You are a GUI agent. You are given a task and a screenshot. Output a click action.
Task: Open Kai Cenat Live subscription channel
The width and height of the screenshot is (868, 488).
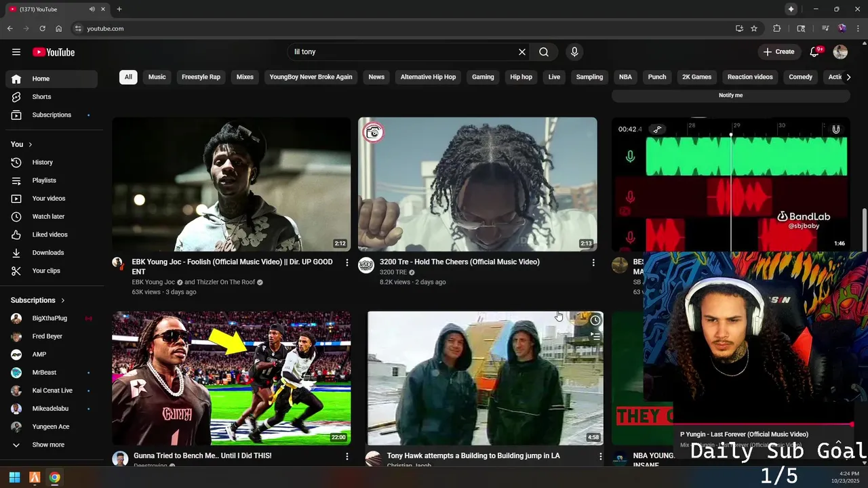pyautogui.click(x=52, y=391)
